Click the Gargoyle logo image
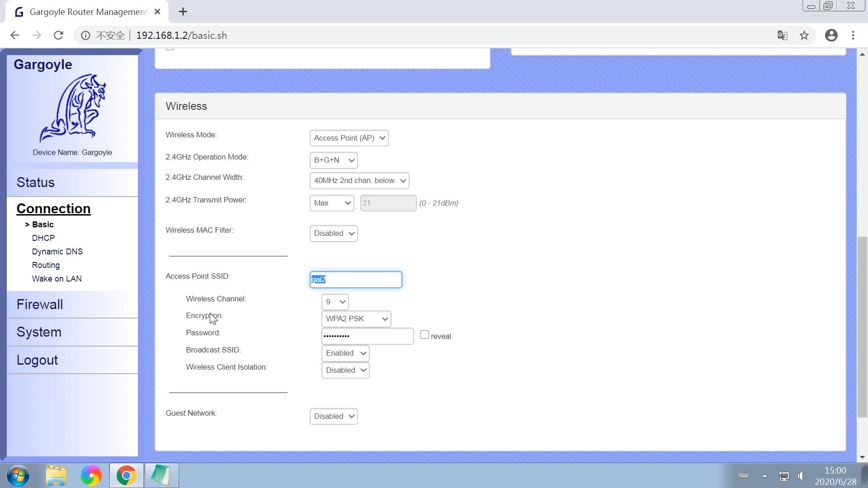This screenshot has width=868, height=488. pos(72,108)
